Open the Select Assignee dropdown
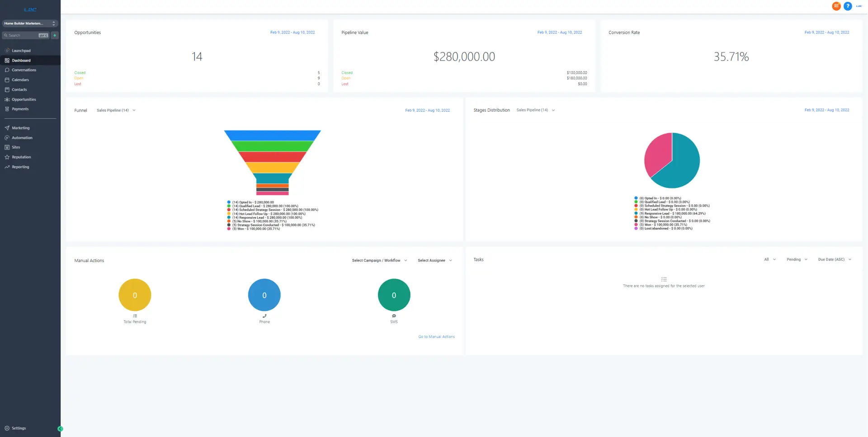The height and width of the screenshot is (437, 868). (x=434, y=260)
